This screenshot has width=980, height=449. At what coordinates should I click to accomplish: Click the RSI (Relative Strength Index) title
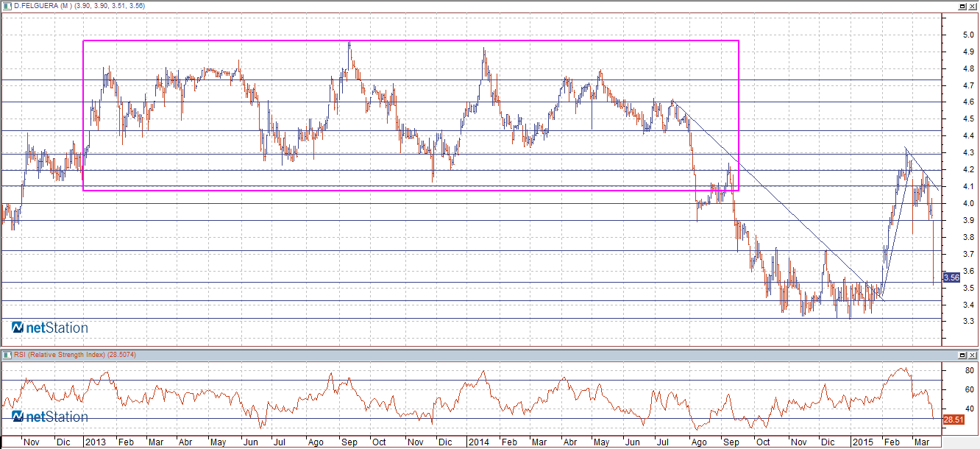[74, 355]
